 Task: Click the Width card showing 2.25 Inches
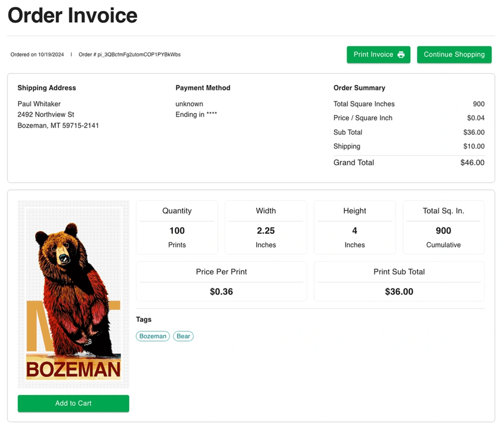click(266, 227)
